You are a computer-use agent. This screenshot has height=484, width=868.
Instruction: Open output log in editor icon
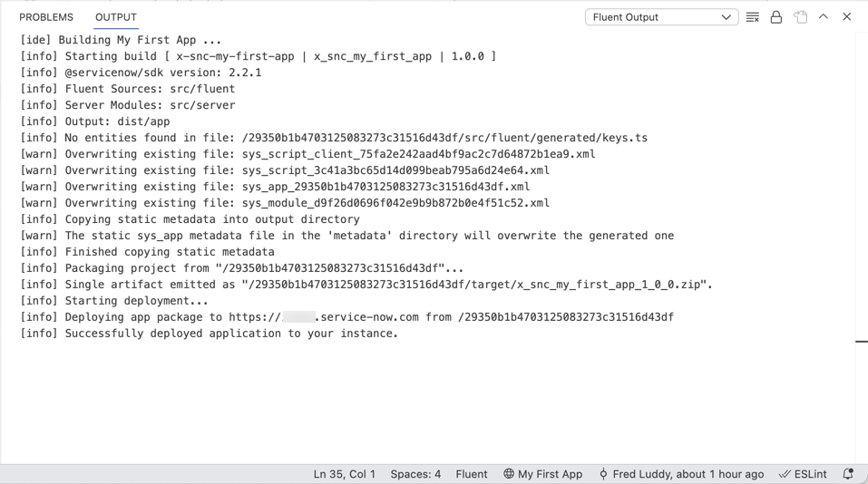(x=801, y=17)
